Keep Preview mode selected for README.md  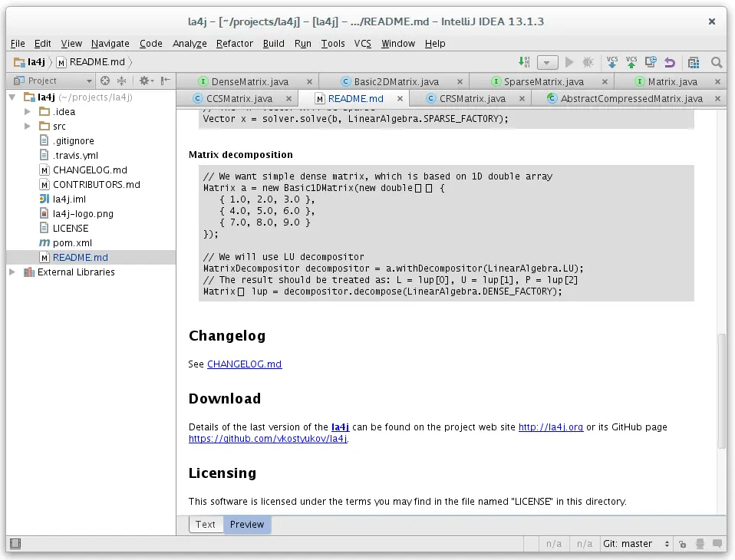[246, 524]
